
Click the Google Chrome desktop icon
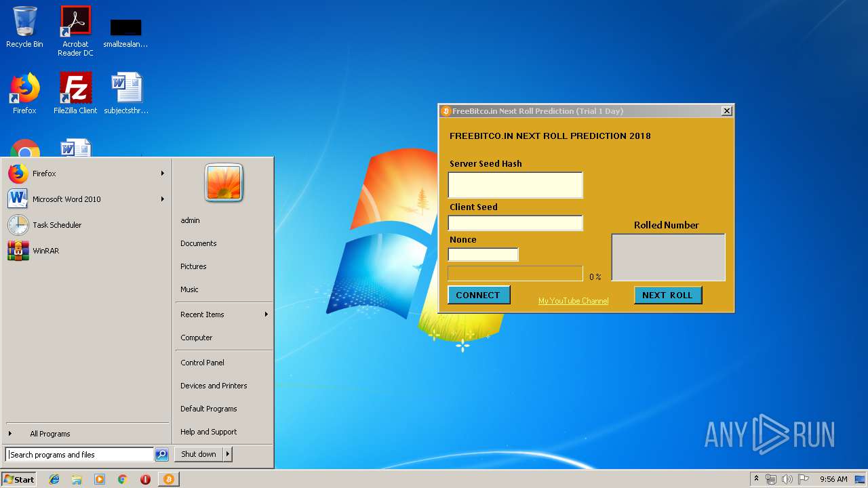click(x=25, y=149)
